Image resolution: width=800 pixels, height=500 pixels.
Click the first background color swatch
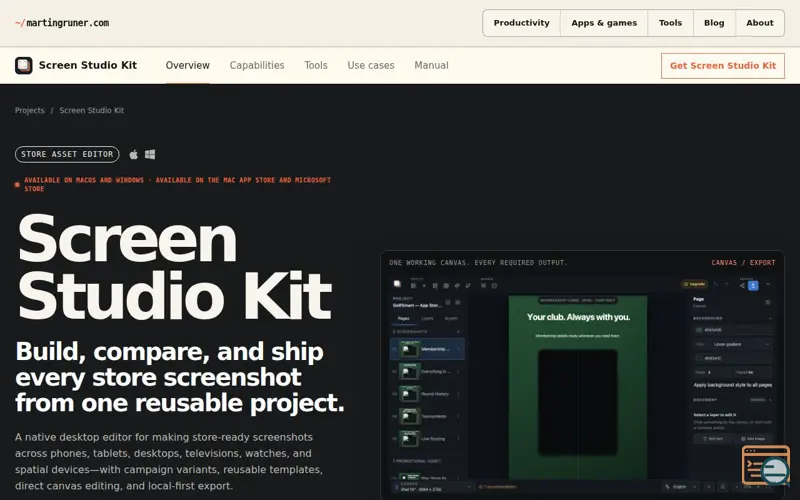699,330
